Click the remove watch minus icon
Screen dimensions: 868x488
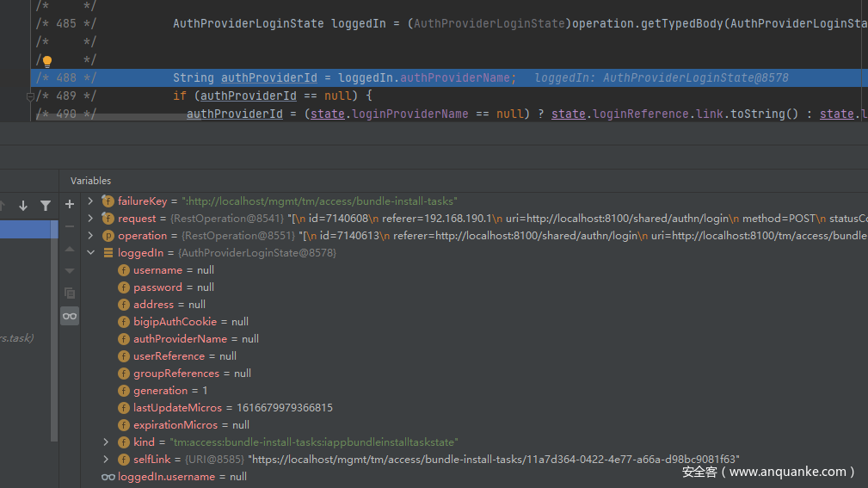click(x=70, y=226)
